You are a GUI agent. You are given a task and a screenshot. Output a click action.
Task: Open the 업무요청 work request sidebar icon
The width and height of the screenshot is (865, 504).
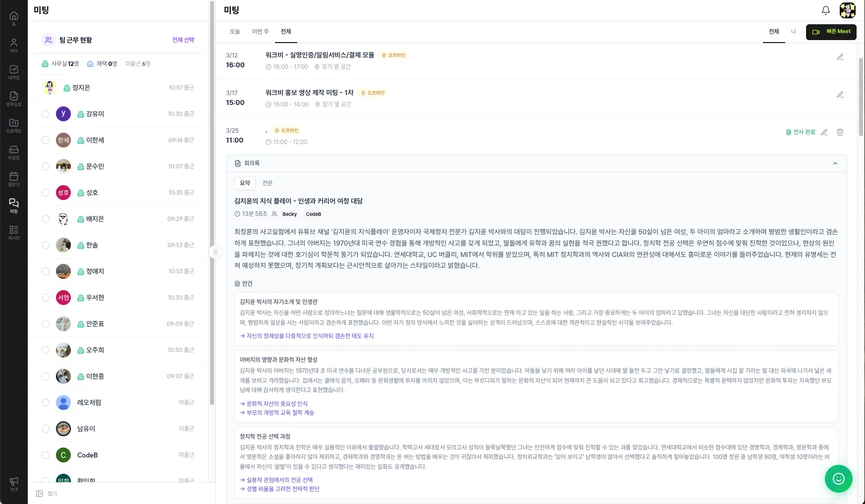[14, 99]
